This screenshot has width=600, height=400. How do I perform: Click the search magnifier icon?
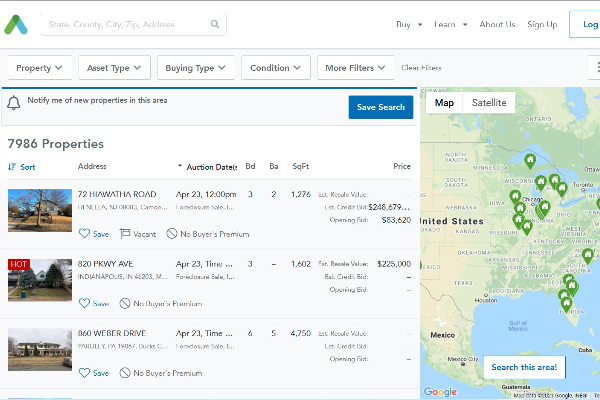pyautogui.click(x=215, y=24)
